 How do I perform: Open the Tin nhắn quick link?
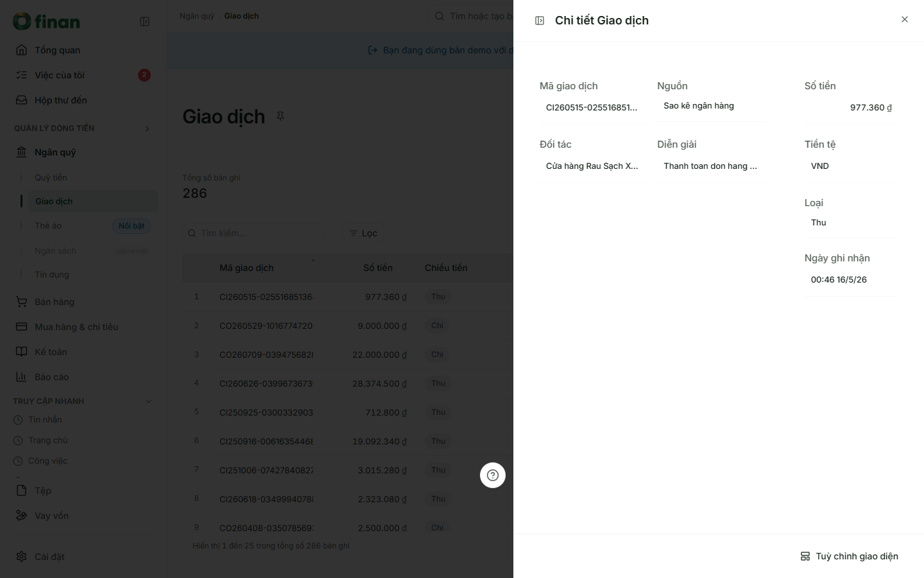click(x=45, y=419)
